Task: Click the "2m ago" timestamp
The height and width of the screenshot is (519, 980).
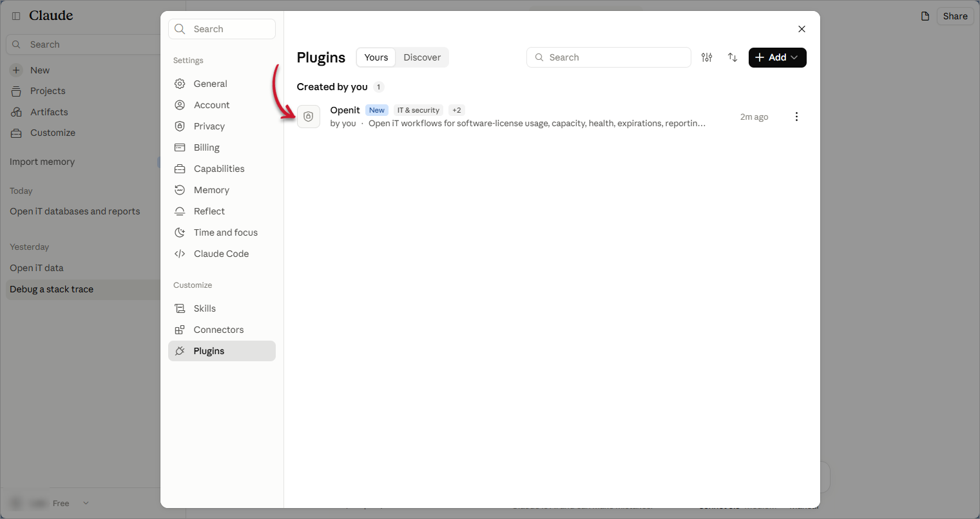Action: pos(754,117)
